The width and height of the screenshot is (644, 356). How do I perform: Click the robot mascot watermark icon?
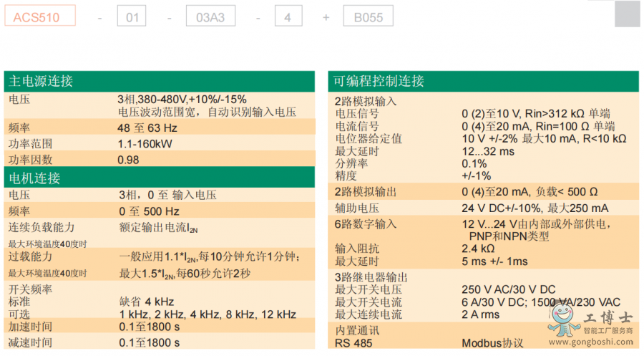(564, 320)
